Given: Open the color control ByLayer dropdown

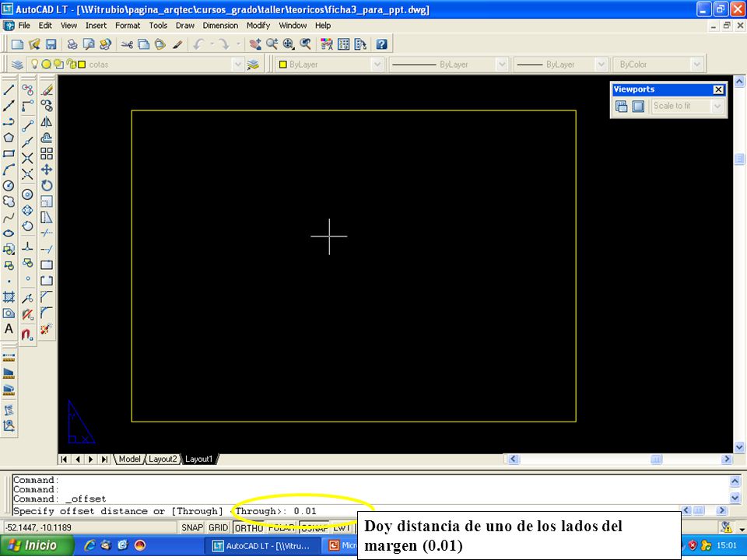Looking at the screenshot, I should point(377,65).
